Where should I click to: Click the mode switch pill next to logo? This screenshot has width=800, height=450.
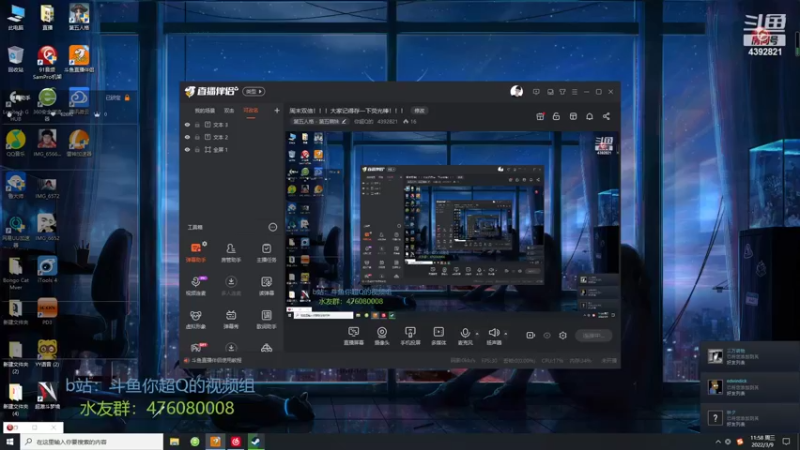point(254,91)
